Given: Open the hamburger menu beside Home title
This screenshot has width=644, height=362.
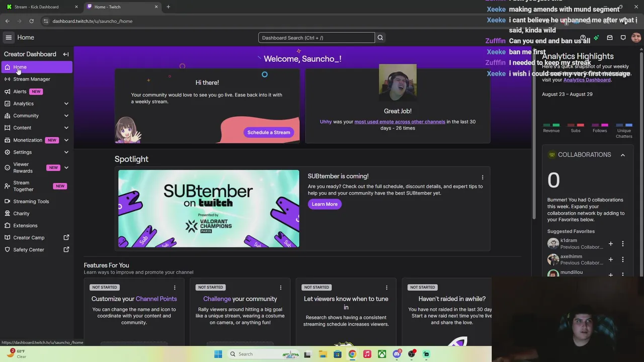Looking at the screenshot, I should click(9, 38).
